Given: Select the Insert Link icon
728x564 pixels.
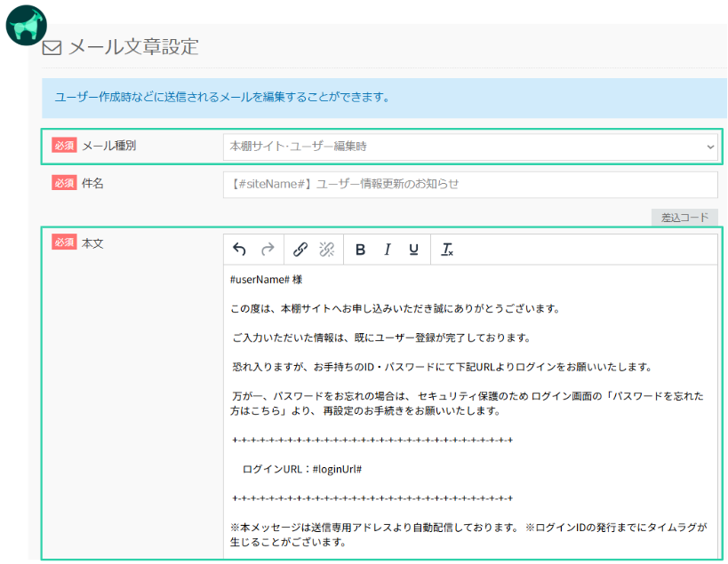Looking at the screenshot, I should [x=299, y=249].
